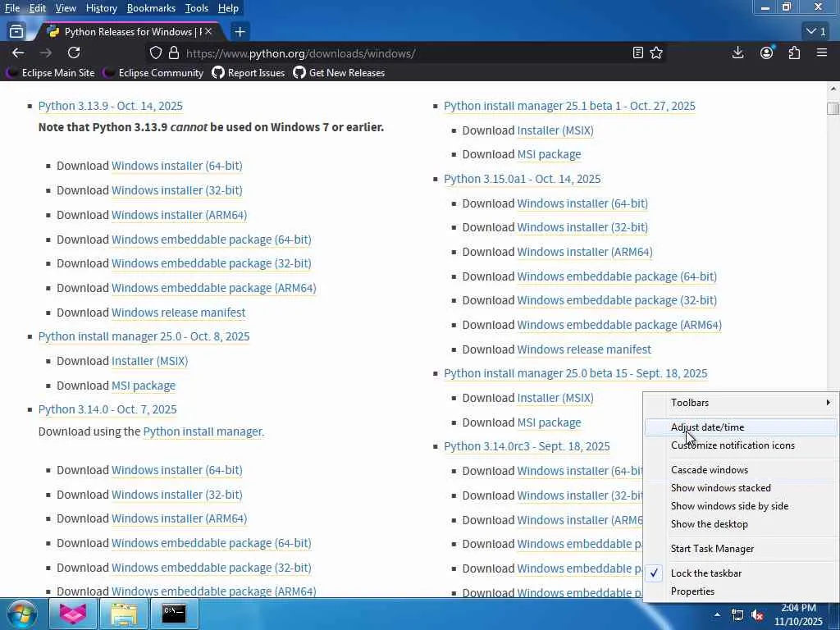The image size is (840, 630).
Task: Click the page vertical scrollbar thumb
Action: point(833,108)
